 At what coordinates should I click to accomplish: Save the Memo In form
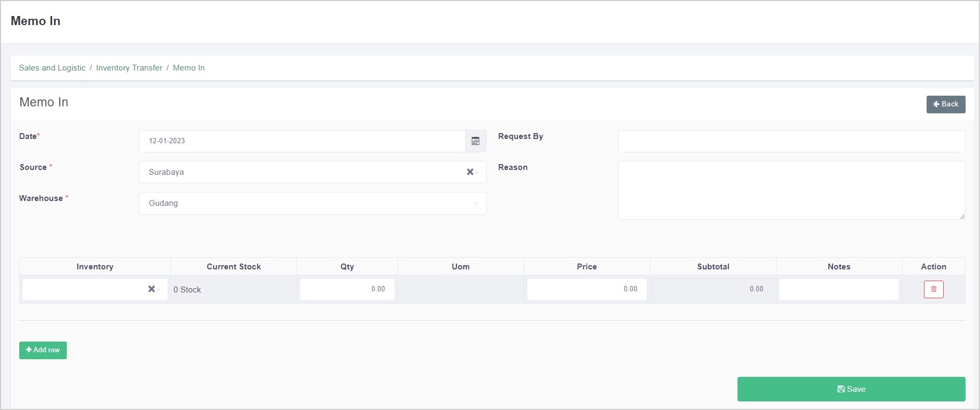click(x=851, y=389)
